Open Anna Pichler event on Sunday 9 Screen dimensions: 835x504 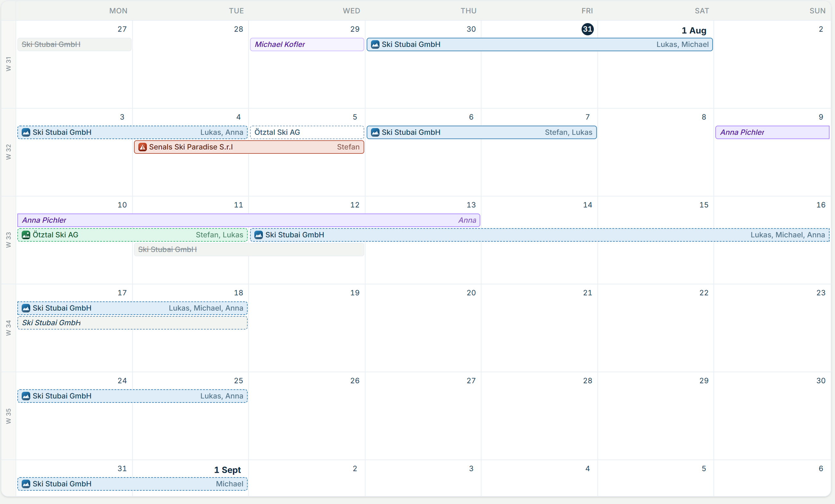772,132
